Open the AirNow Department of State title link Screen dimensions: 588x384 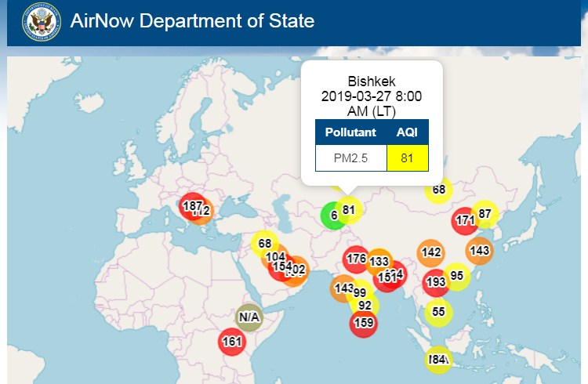pyautogui.click(x=192, y=21)
